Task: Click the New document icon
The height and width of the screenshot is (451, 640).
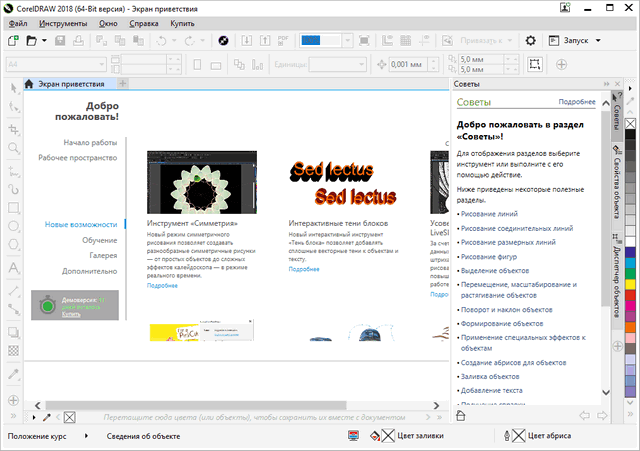Action: point(12,41)
